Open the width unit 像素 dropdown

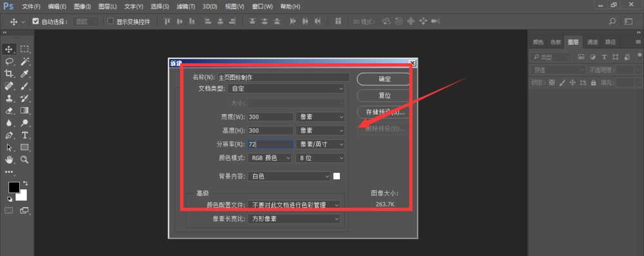click(320, 117)
